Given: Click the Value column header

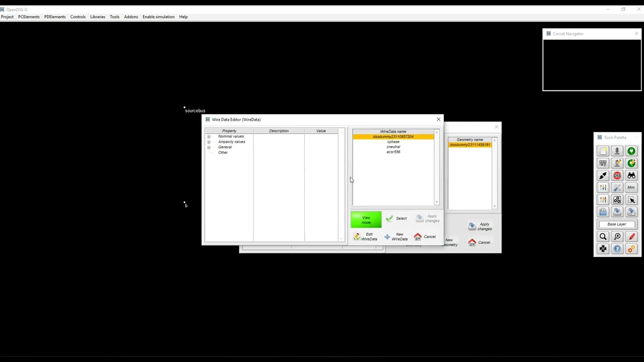Looking at the screenshot, I should coord(321,131).
